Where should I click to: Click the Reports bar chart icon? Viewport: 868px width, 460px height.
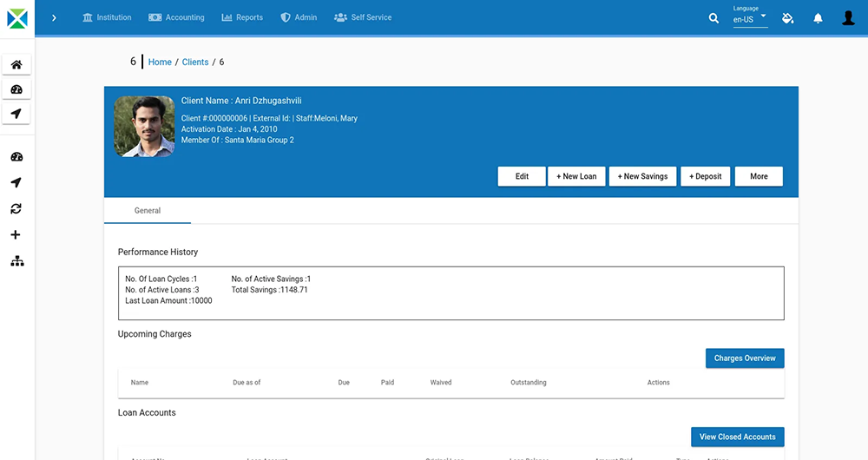pos(227,17)
